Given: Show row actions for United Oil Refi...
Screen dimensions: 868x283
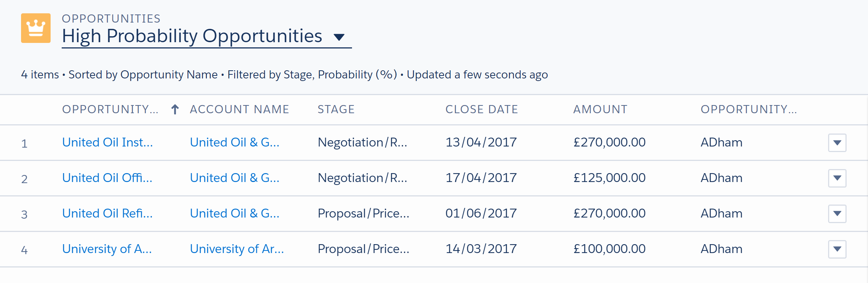Looking at the screenshot, I should click(837, 214).
